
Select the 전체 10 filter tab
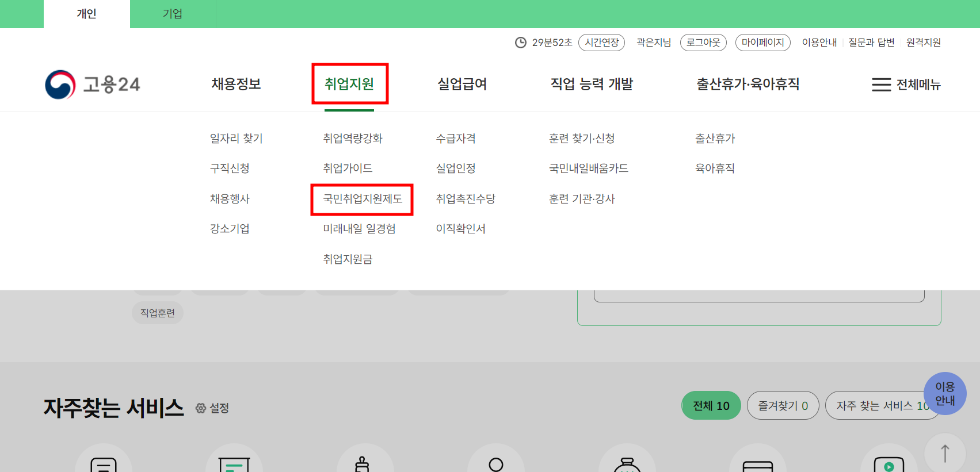click(711, 406)
